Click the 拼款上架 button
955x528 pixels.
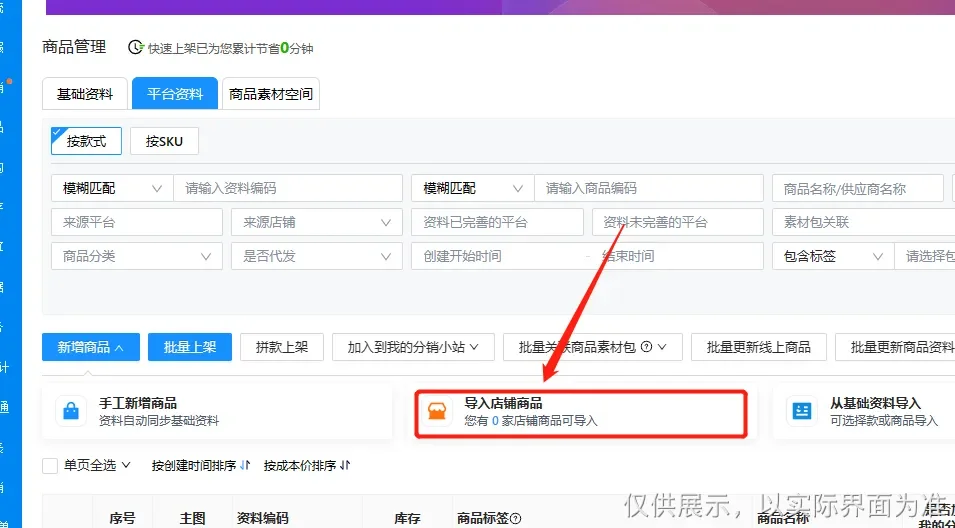(282, 347)
